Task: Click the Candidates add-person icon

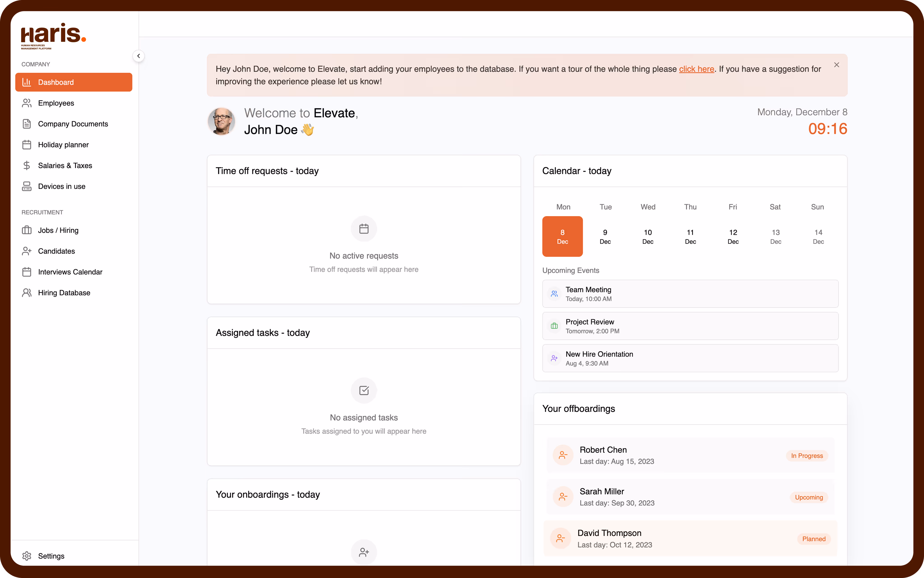Action: point(26,251)
